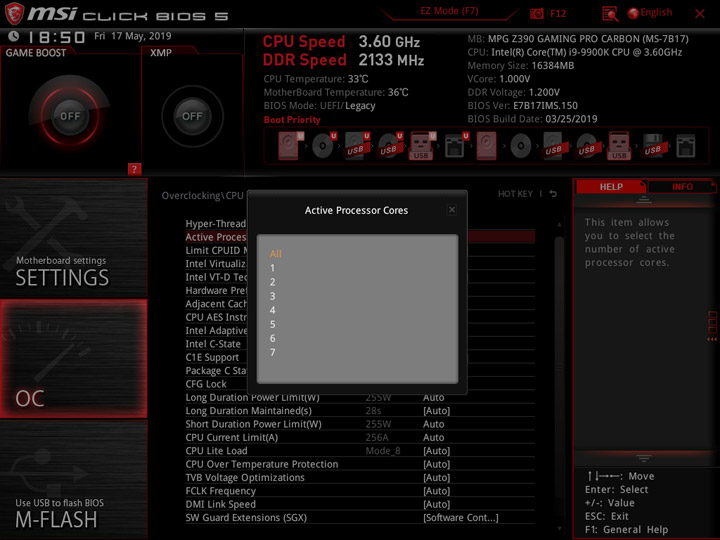Screen dimensions: 720x540
Task: Select the UEFI network boot icon
Action: 456,146
